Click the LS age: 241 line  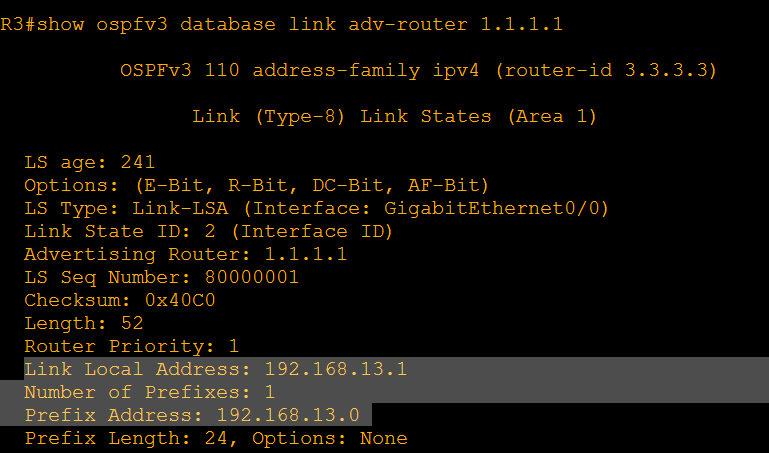coord(89,162)
